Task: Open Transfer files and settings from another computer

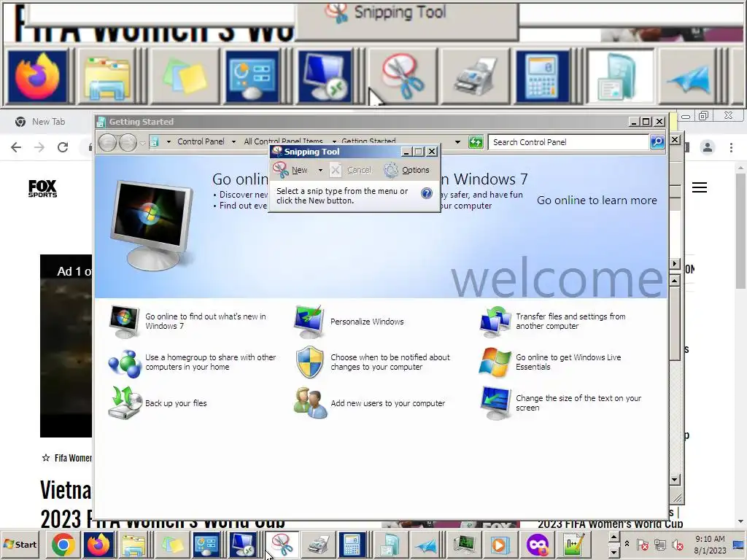Action: click(553, 322)
